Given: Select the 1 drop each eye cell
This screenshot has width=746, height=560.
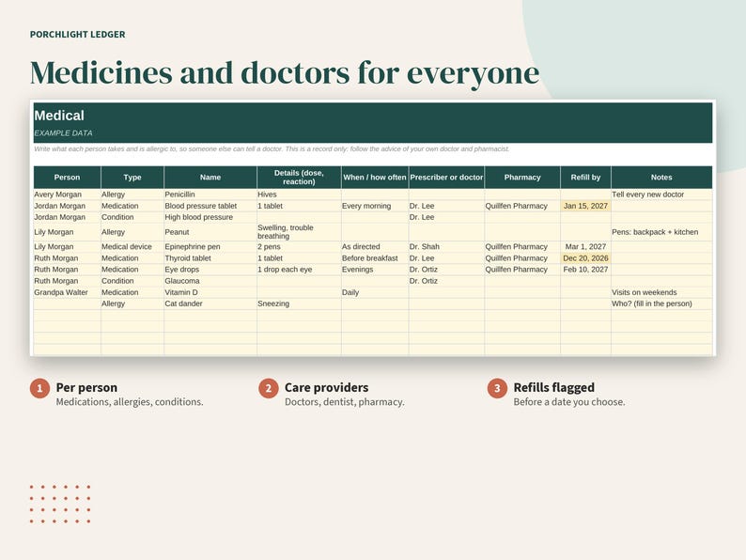Looking at the screenshot, I should click(x=299, y=270).
